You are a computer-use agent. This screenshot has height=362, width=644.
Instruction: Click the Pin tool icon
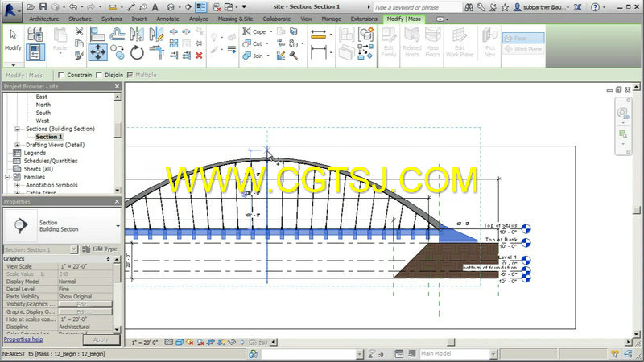199,43
